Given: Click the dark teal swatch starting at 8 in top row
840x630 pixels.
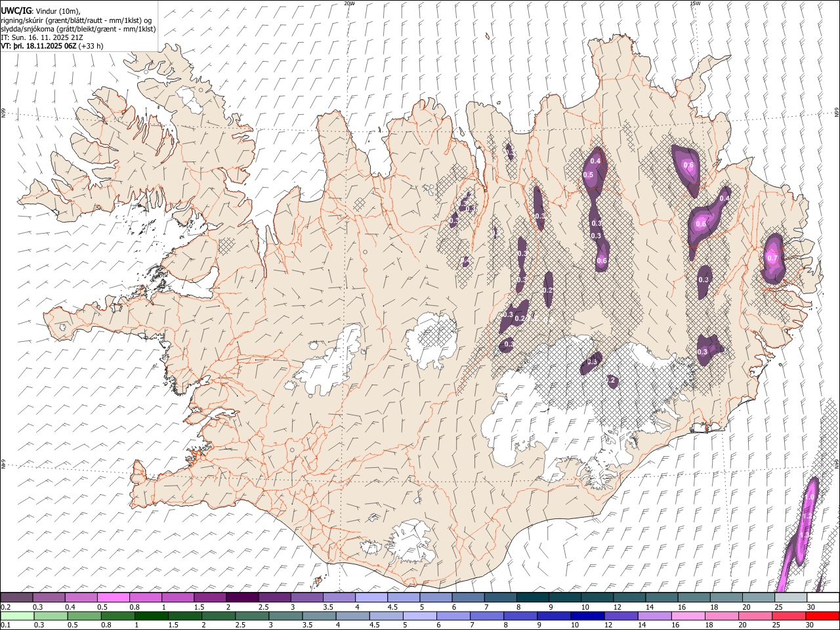Looking at the screenshot, I should tap(532, 598).
